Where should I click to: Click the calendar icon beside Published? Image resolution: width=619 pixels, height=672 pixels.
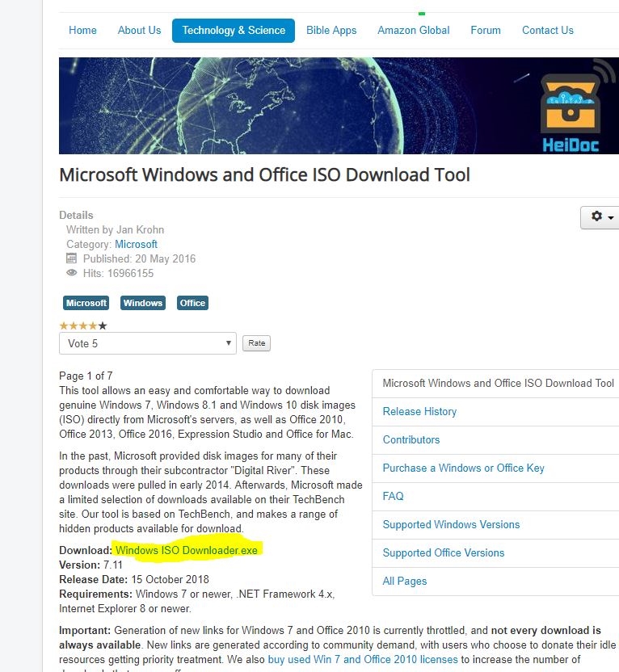click(71, 258)
